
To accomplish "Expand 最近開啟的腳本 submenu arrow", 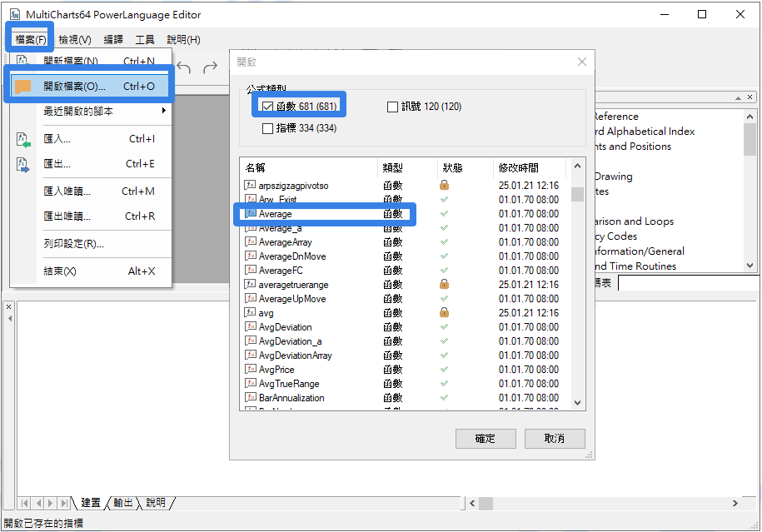I will (x=164, y=111).
